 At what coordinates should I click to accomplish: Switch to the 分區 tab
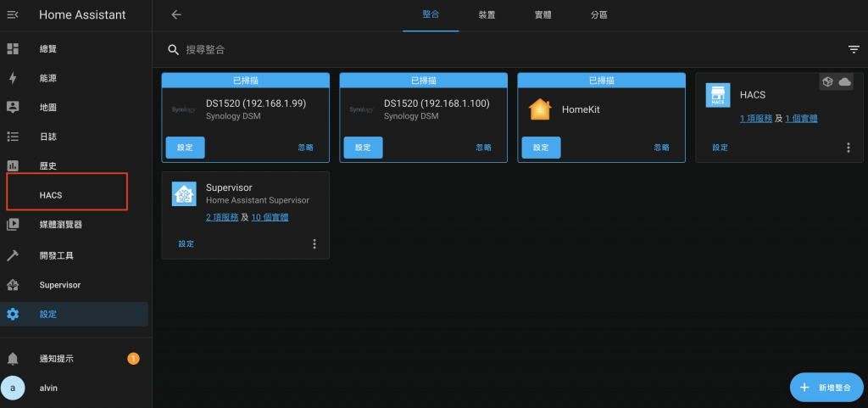point(599,15)
